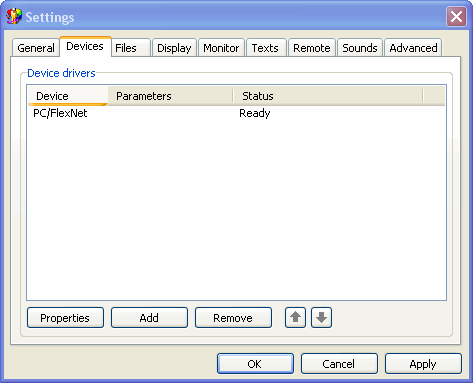Open the Advanced tab
Image resolution: width=473 pixels, height=383 pixels.
click(413, 48)
